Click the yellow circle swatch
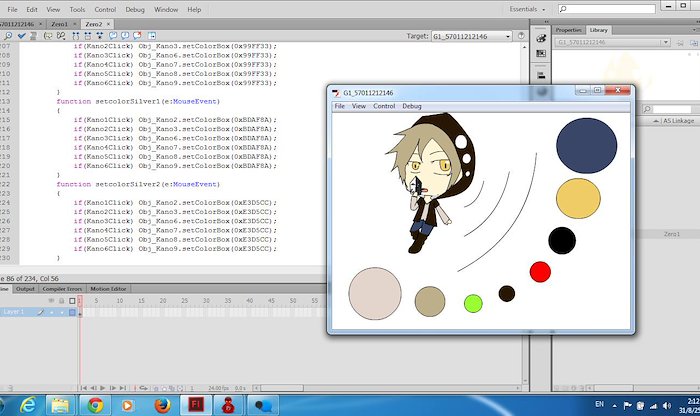Viewport: 700px width, 416px height. point(578,198)
